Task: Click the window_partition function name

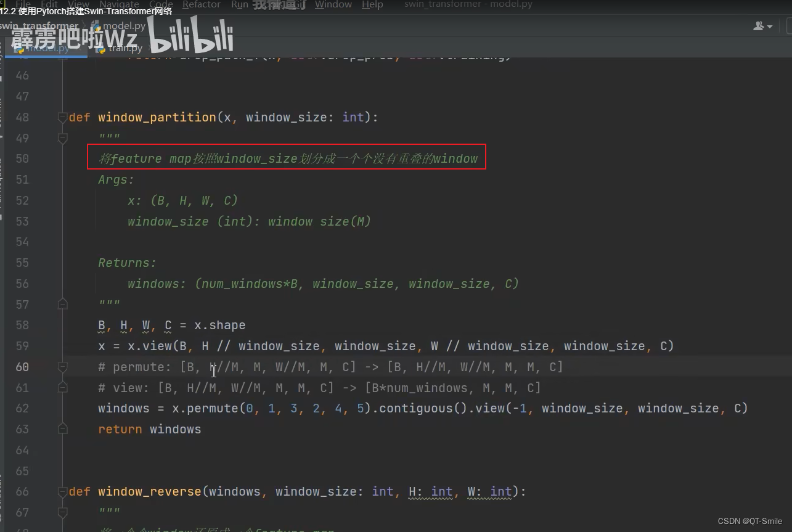Action: (x=157, y=117)
